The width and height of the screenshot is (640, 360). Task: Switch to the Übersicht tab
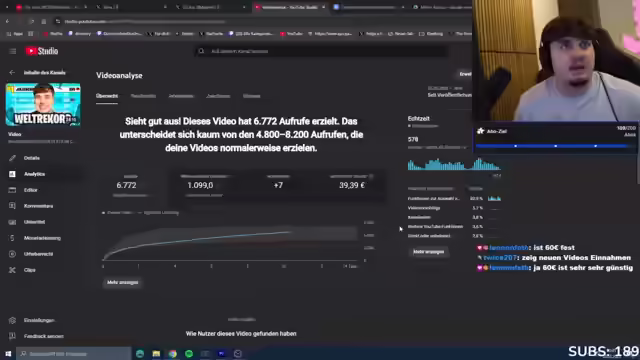point(107,96)
